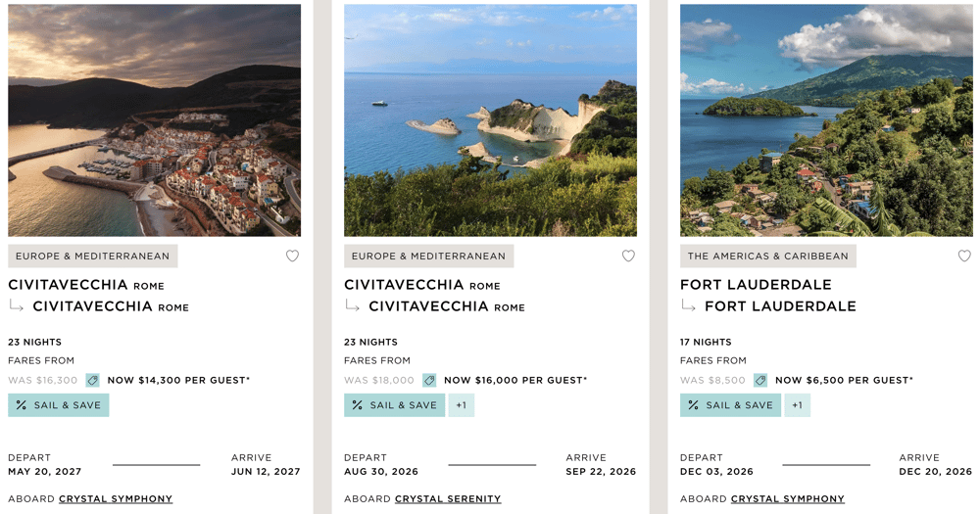Click price tag icon beside $14,300 fare
Viewport: 980px width, 514px height.
93,380
